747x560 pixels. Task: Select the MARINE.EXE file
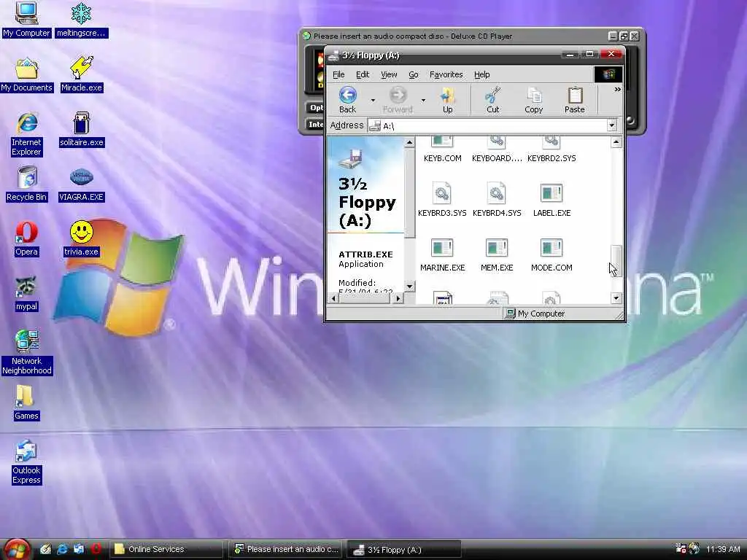tap(442, 254)
